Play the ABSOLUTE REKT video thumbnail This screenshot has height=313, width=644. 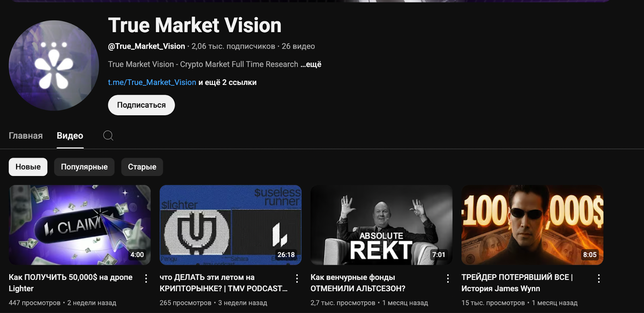(x=382, y=225)
